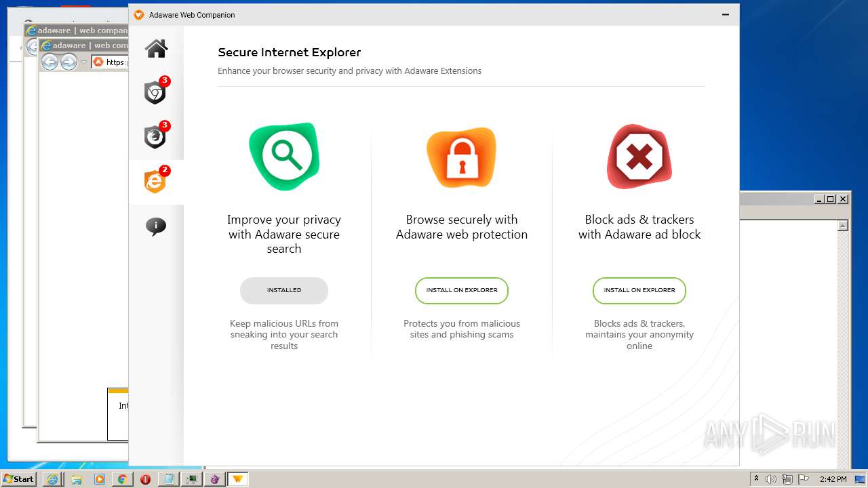The height and width of the screenshot is (488, 868).
Task: Open the info/about speech bubble section
Action: [x=156, y=226]
